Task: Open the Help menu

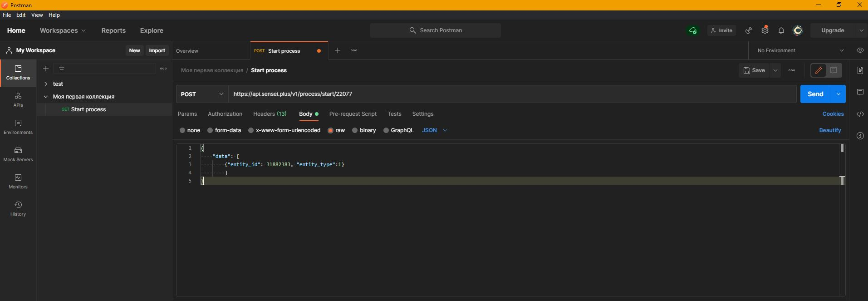Action: [x=54, y=15]
